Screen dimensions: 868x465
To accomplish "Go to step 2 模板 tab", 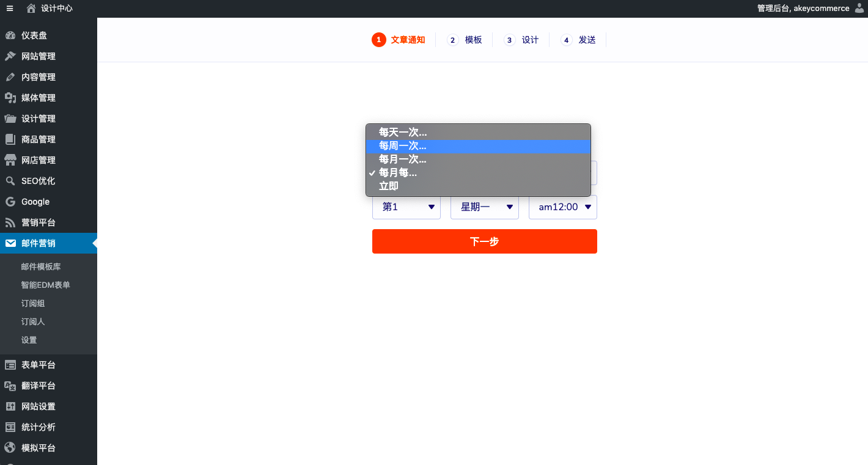I will click(465, 40).
